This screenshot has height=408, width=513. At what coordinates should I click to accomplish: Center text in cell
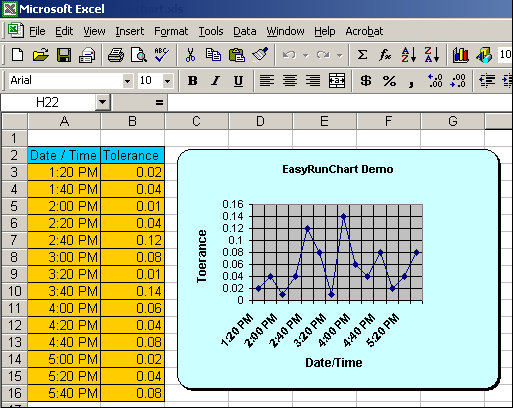tap(290, 81)
